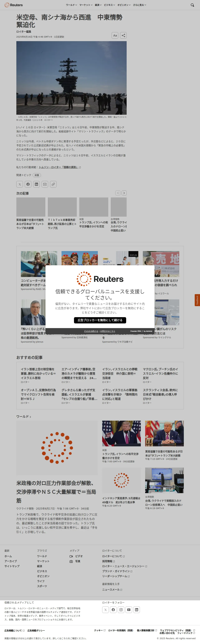This screenshot has width=200, height=644.
Task: Share article on X below the article
Action: (x=19, y=184)
